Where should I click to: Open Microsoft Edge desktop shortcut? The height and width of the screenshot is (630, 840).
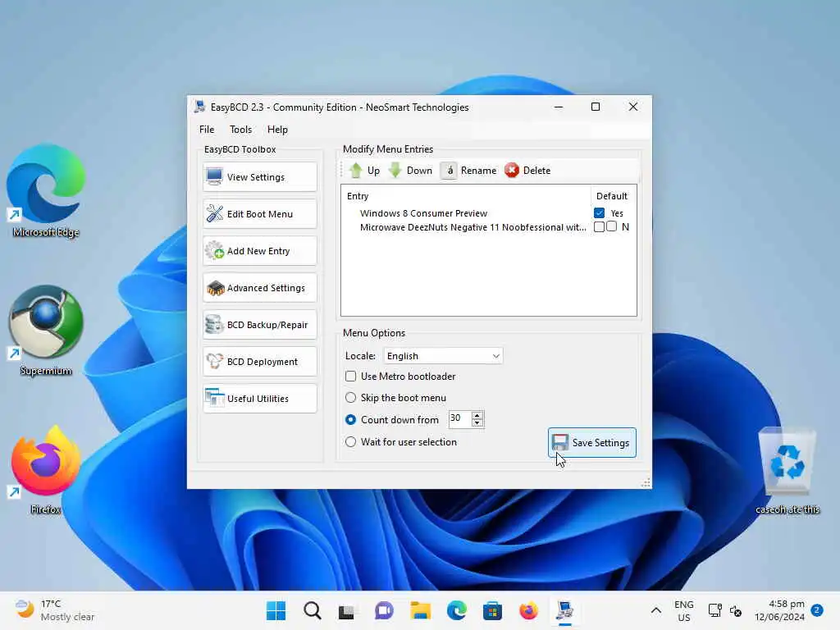(46, 190)
